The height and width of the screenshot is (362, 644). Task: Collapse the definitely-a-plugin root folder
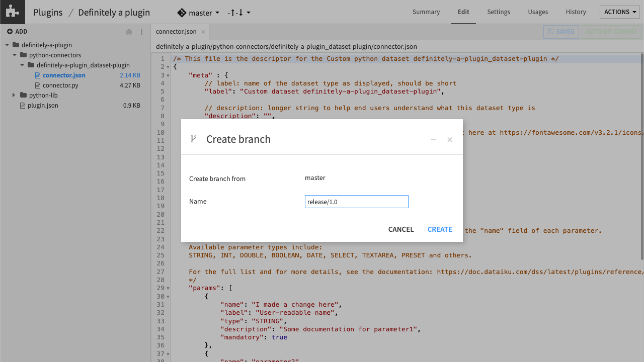tap(7, 45)
